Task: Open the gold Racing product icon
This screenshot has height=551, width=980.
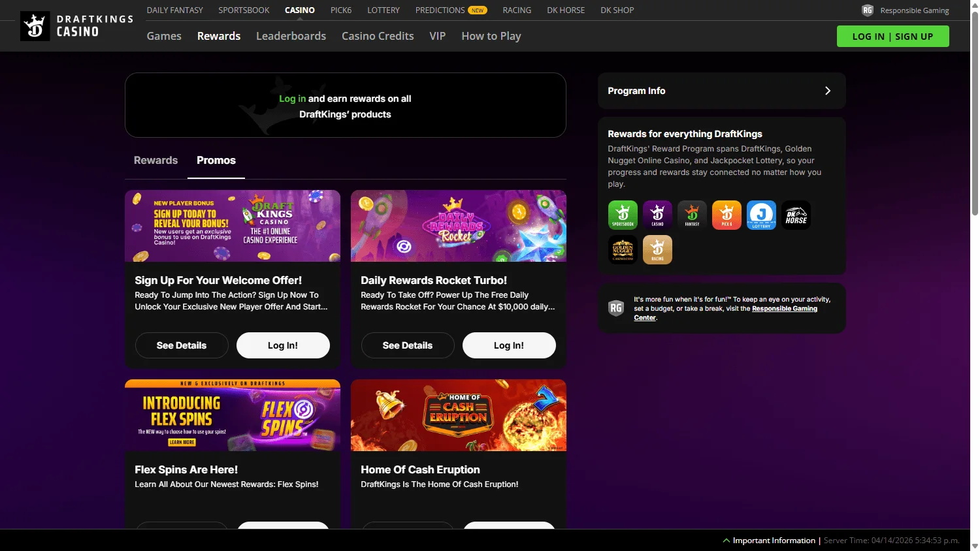Action: pos(657,249)
